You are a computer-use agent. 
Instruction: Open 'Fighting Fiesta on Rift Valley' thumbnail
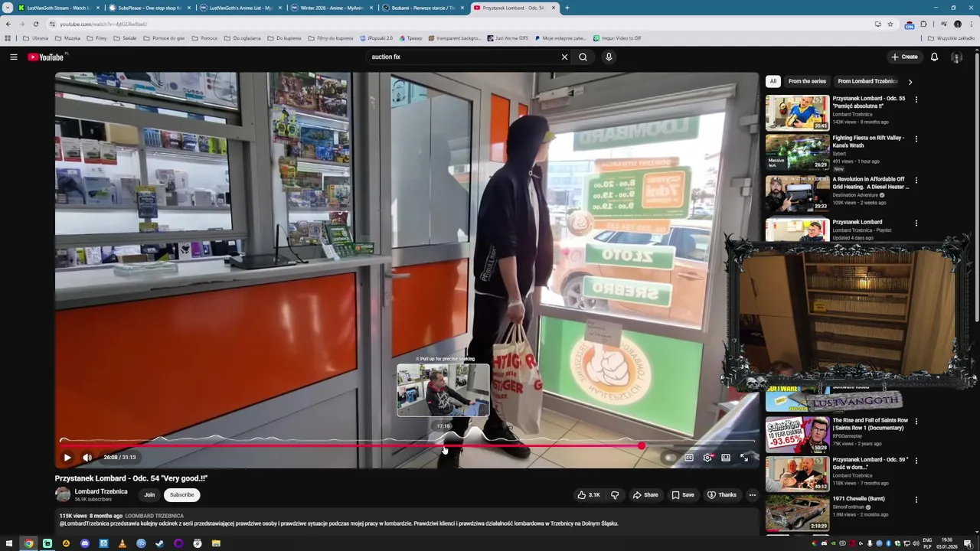(x=797, y=152)
